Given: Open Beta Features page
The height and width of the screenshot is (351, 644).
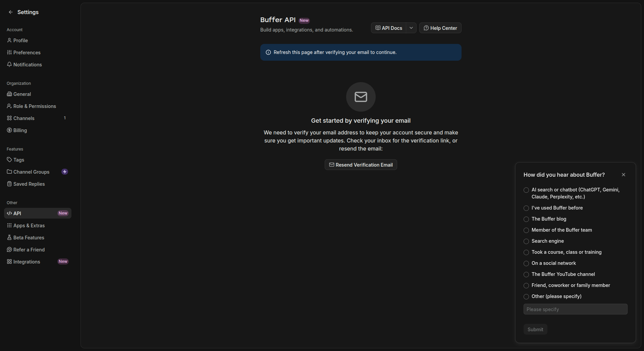Looking at the screenshot, I should (x=38, y=237).
